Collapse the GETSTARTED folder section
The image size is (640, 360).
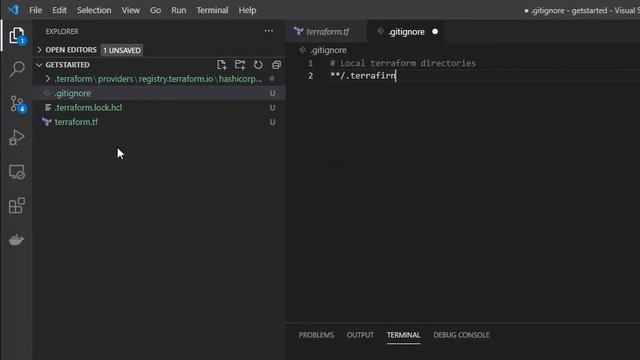click(39, 65)
